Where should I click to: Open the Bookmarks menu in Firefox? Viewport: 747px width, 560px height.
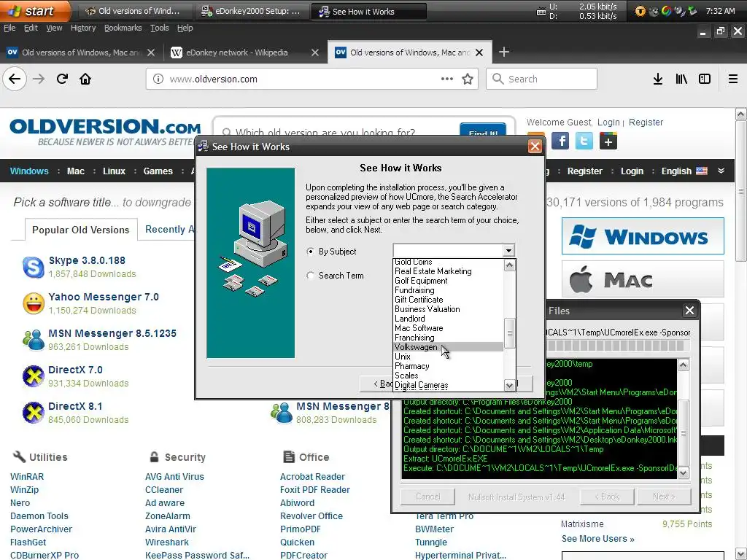pyautogui.click(x=123, y=28)
